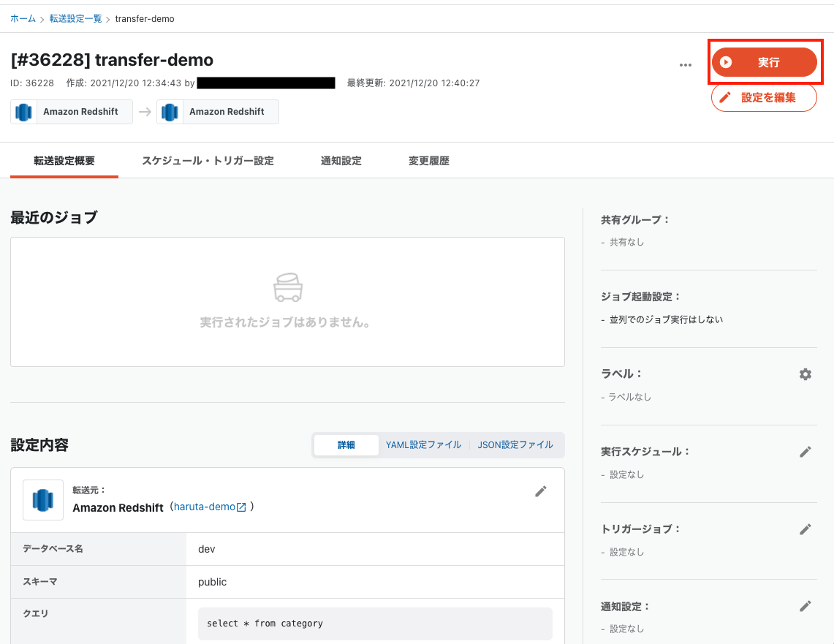Open the 通知設定 tab
This screenshot has width=834, height=644.
[341, 160]
